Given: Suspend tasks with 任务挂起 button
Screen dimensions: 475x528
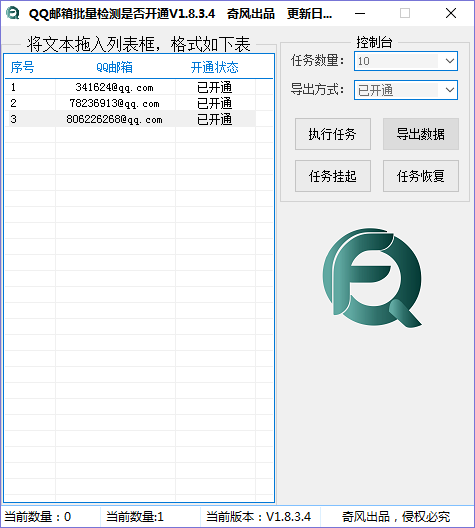Looking at the screenshot, I should [333, 176].
